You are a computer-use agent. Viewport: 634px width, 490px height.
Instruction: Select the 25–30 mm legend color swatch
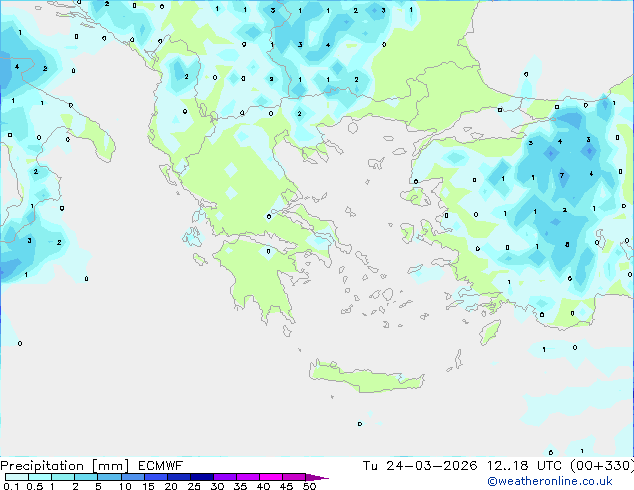(202, 477)
